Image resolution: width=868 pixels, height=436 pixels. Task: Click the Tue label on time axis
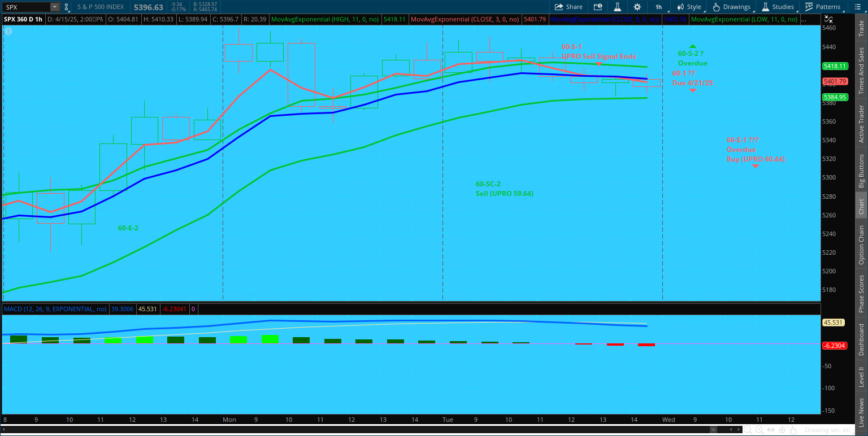point(448,420)
